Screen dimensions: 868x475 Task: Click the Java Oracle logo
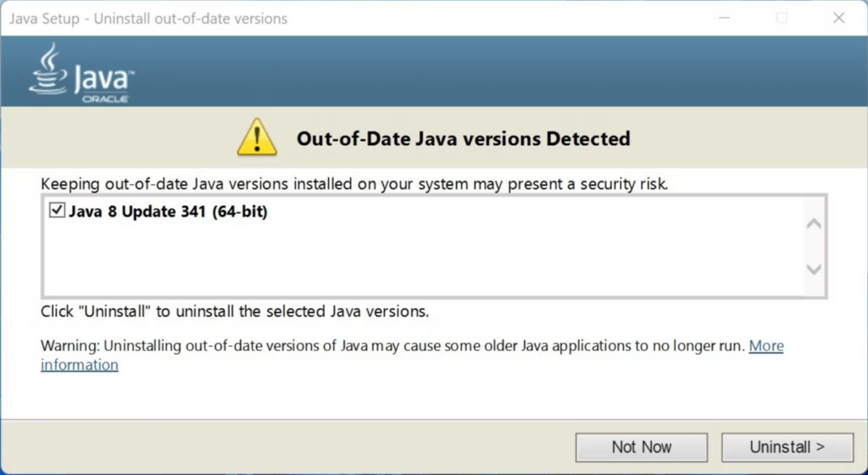point(81,75)
